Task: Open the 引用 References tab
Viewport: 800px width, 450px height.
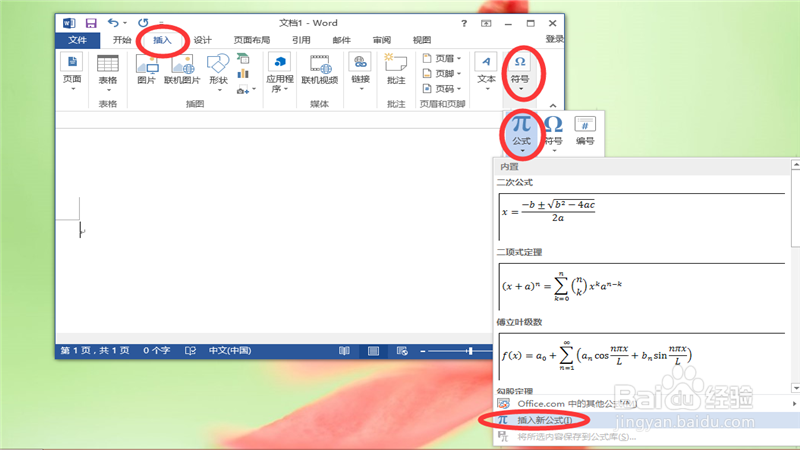Action: click(x=301, y=40)
